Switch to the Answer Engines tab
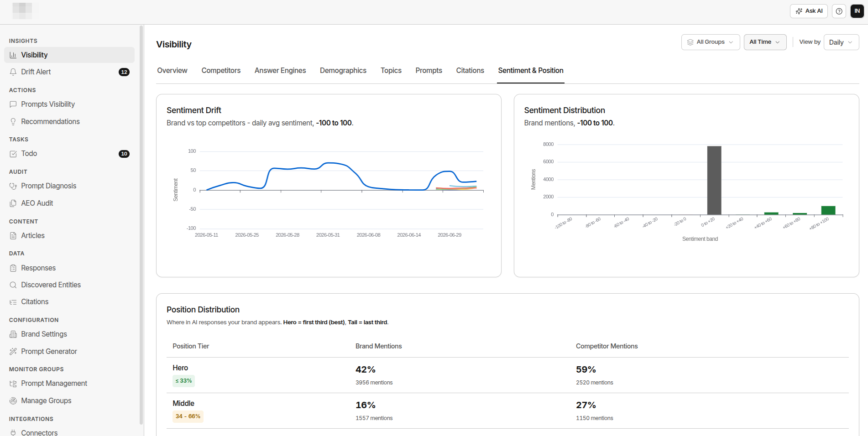The height and width of the screenshot is (436, 868). click(280, 71)
